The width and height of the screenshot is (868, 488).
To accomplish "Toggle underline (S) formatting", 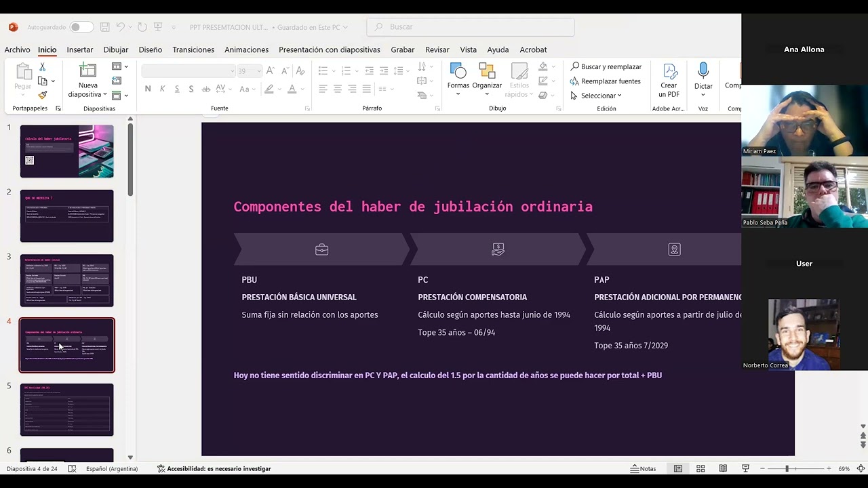I will 177,89.
